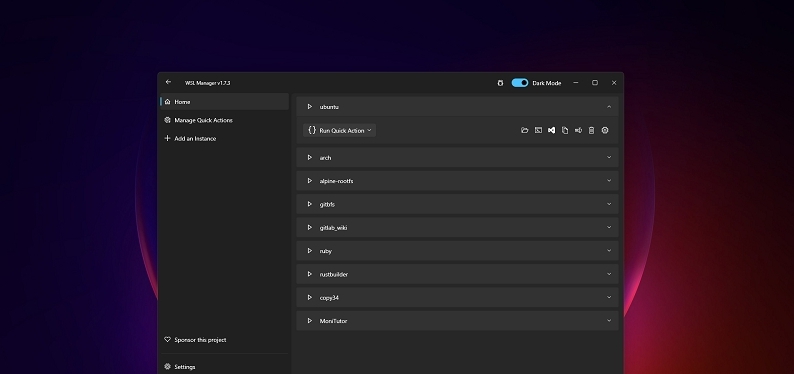The height and width of the screenshot is (374, 794).
Task: Click the gitlab_wiki instance name
Action: [x=333, y=228]
